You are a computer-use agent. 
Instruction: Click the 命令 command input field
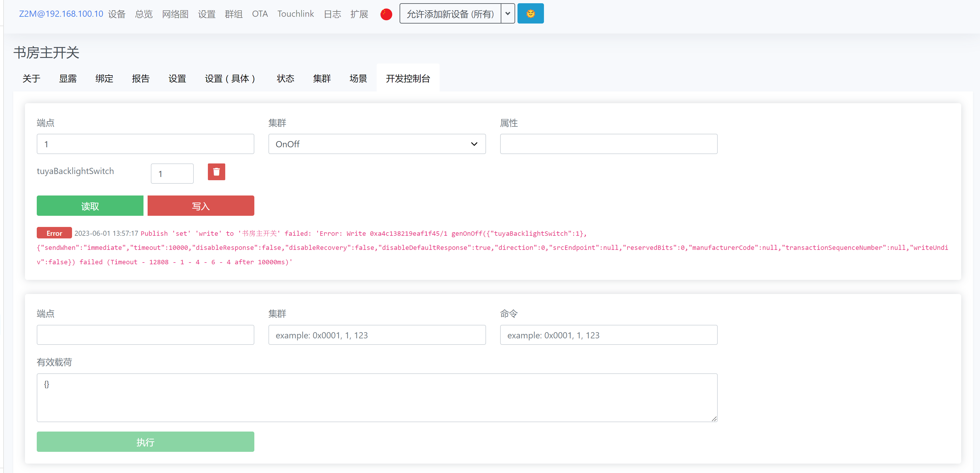point(608,335)
